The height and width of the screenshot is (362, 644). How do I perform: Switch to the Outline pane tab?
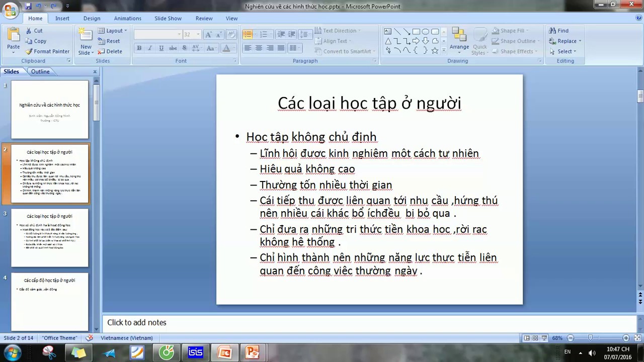tap(40, 71)
